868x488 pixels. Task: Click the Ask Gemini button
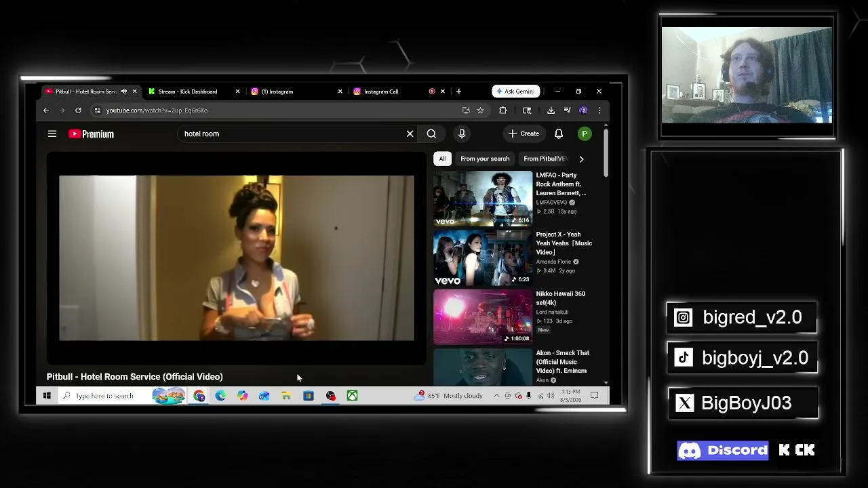pos(515,91)
